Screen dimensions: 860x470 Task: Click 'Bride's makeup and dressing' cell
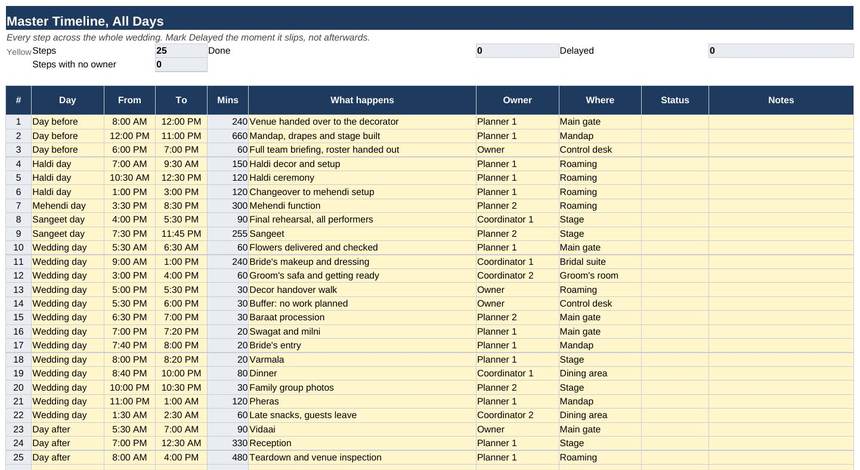[x=362, y=262]
